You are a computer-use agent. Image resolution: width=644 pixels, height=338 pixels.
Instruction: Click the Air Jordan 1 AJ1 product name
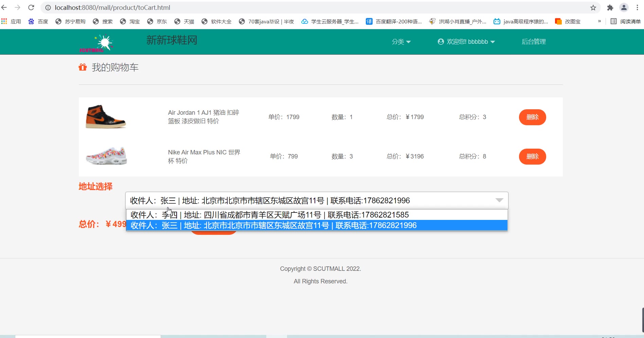click(203, 117)
